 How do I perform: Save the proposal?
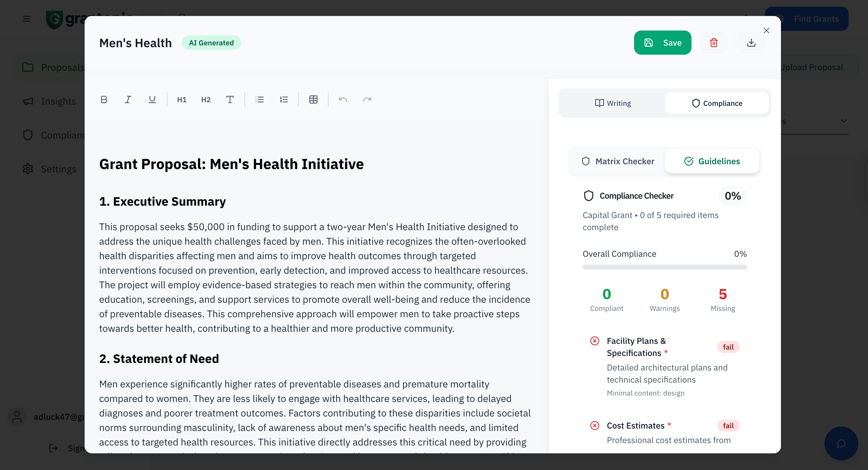click(x=662, y=43)
